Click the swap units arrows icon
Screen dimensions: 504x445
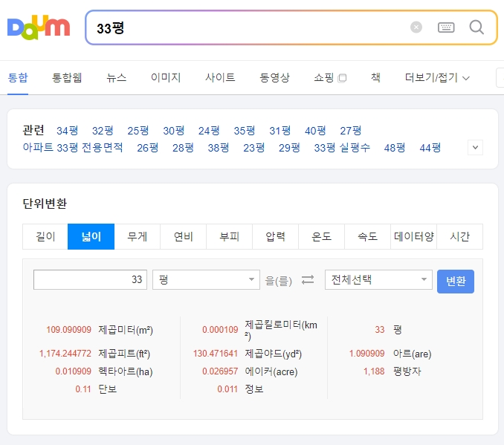tap(308, 280)
